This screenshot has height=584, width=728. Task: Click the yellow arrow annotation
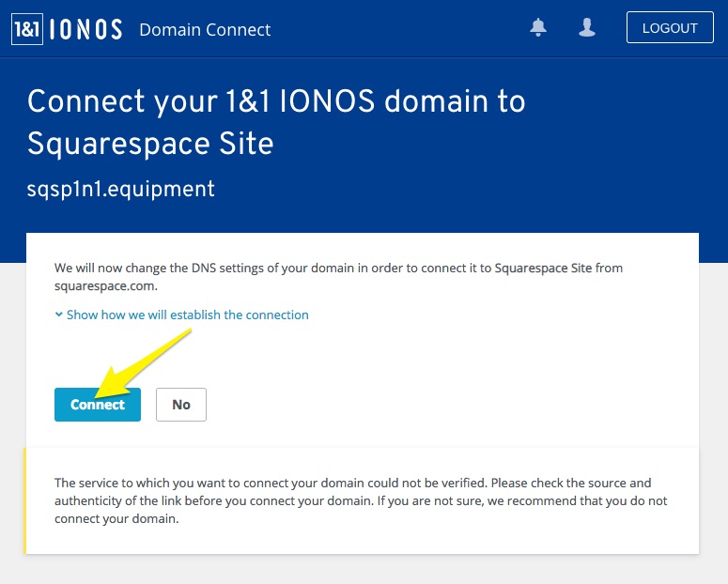150,363
